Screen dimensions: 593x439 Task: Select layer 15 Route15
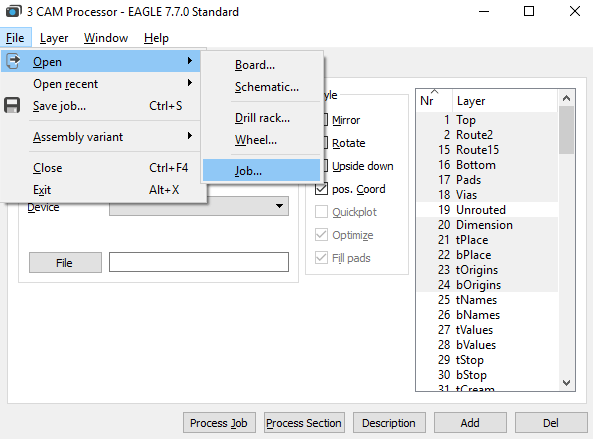click(x=487, y=150)
